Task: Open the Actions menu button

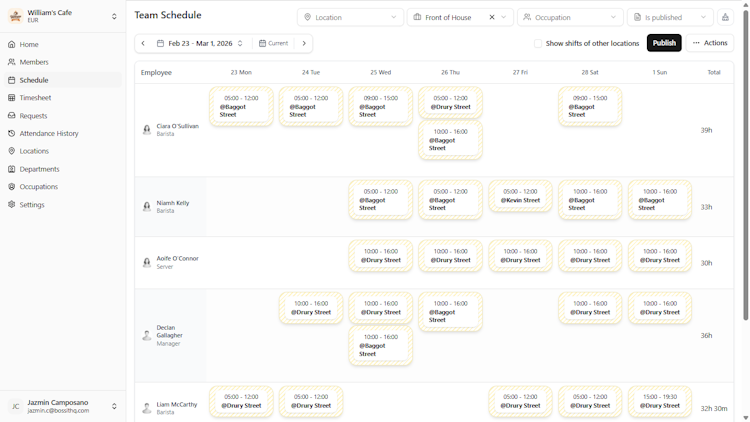Action: pos(710,43)
